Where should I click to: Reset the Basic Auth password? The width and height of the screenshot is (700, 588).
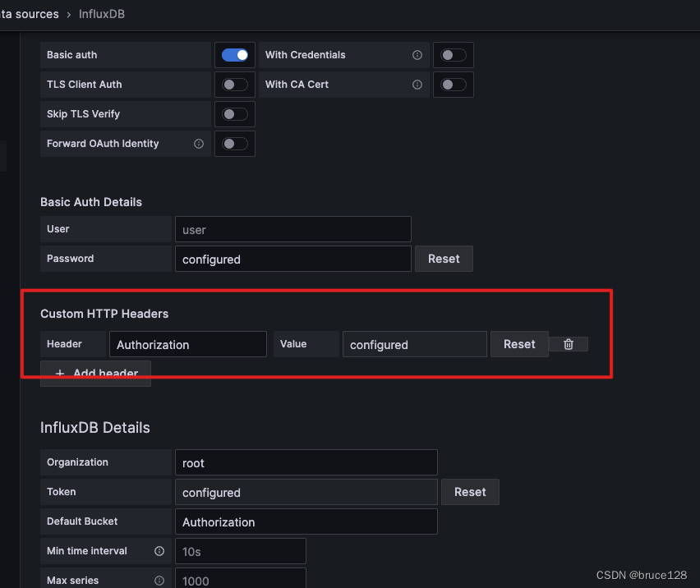pyautogui.click(x=444, y=259)
